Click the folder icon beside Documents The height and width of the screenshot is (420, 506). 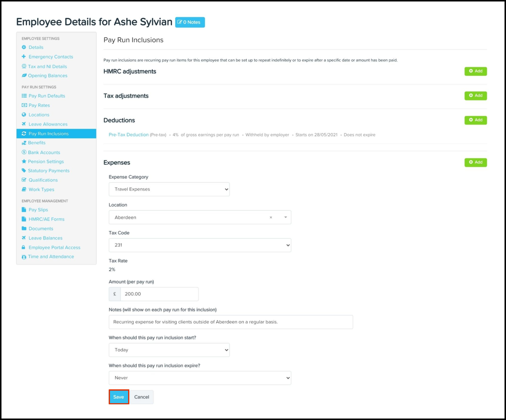(x=24, y=228)
